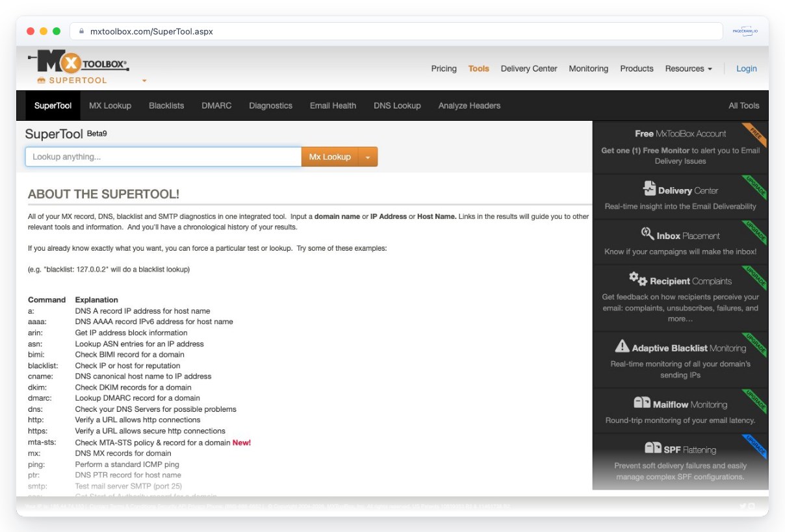785x532 pixels.
Task: Open the SuperTool dropdown arrow under logo
Action: tap(144, 81)
